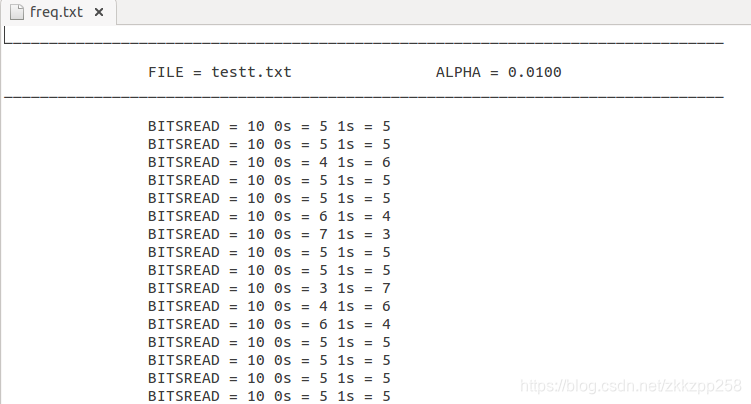Click the line with 0s = 7 1s = 3
Viewport: 751px width, 404px height.
click(x=269, y=234)
